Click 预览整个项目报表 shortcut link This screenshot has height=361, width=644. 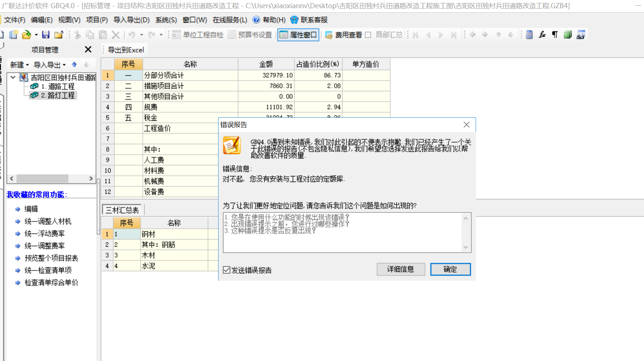click(x=51, y=258)
